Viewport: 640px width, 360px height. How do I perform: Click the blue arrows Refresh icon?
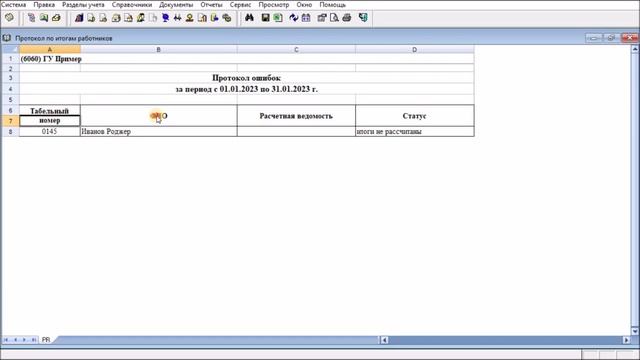coord(293,18)
